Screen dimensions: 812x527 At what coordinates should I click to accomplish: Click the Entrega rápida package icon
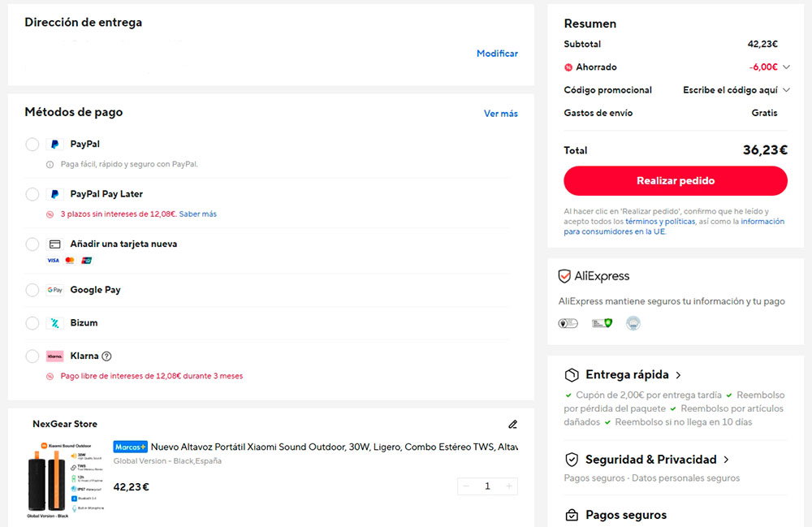tap(572, 375)
